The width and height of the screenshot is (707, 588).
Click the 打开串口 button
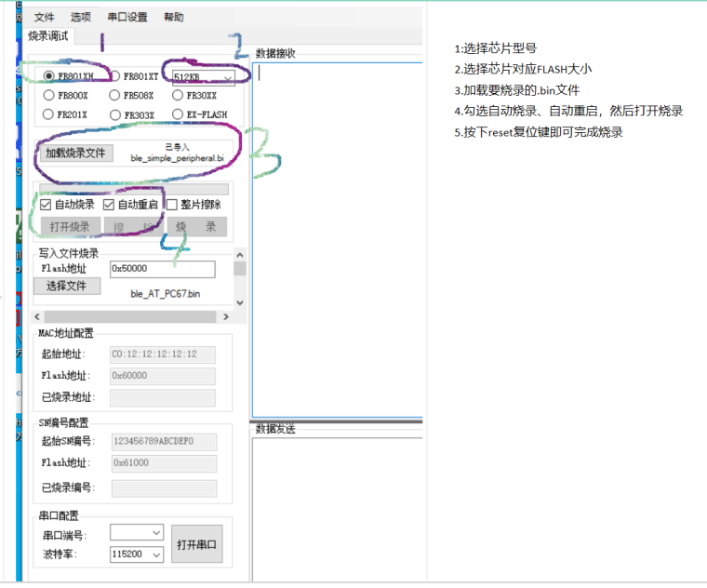[x=197, y=544]
